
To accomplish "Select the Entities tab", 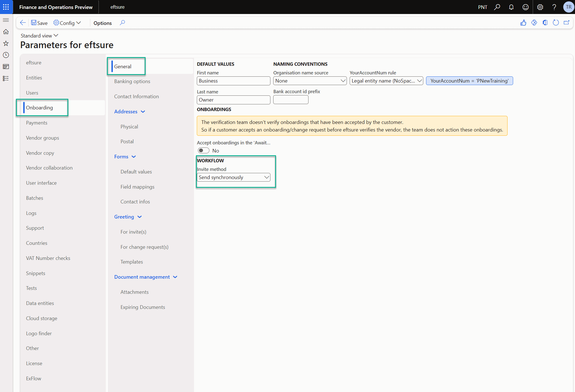I will tap(34, 78).
